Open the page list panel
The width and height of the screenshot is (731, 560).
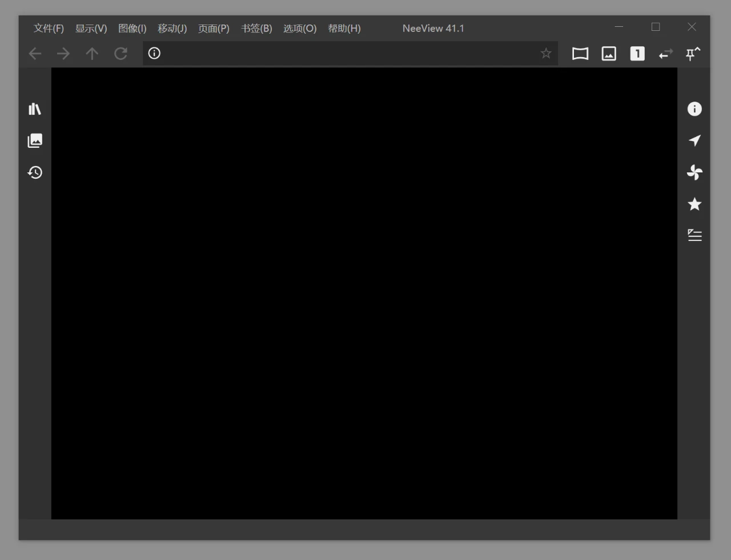[x=35, y=140]
